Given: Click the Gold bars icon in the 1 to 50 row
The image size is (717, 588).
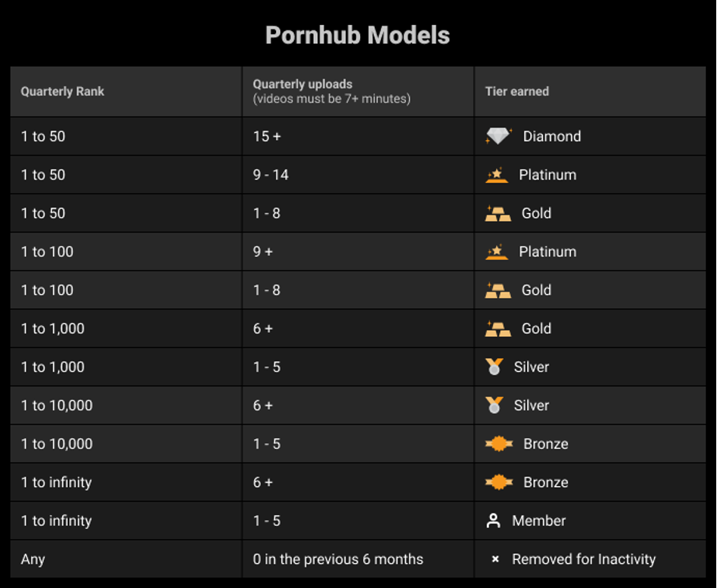Looking at the screenshot, I should [x=498, y=214].
